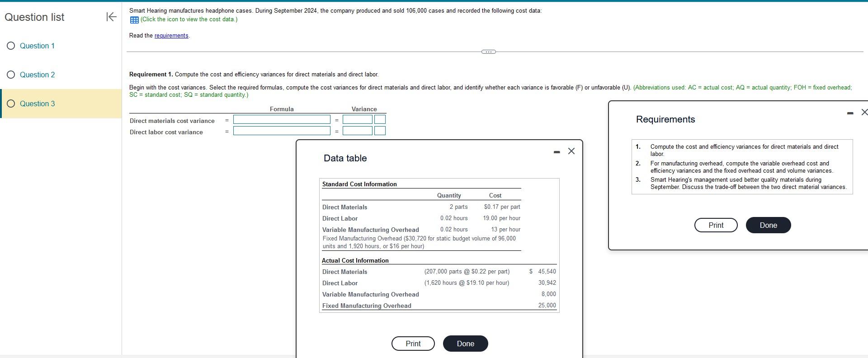Click the 'Quantity' column header in Data table

click(x=449, y=195)
